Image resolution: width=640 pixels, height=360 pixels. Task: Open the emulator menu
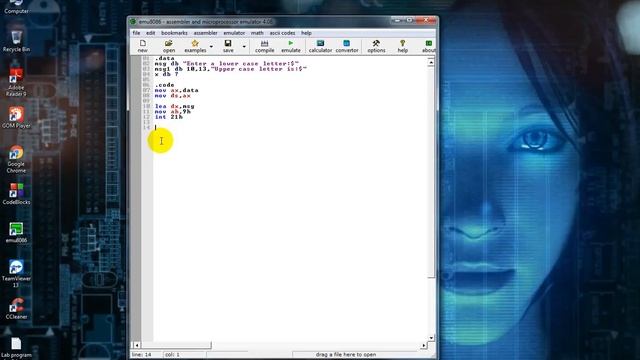[x=234, y=33]
